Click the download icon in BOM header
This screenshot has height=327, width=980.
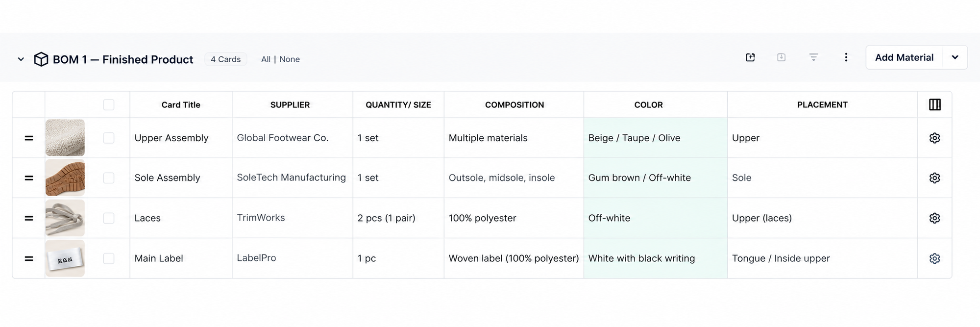(782, 57)
